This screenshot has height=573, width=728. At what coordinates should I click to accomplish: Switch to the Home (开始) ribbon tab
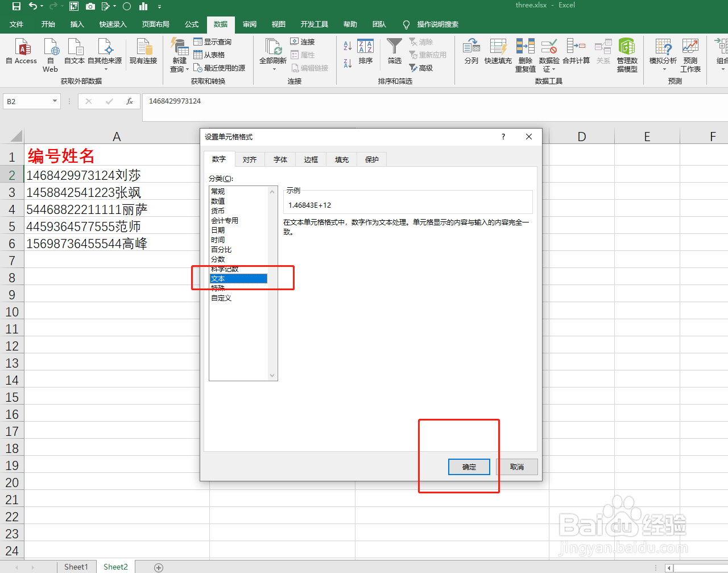coord(48,24)
